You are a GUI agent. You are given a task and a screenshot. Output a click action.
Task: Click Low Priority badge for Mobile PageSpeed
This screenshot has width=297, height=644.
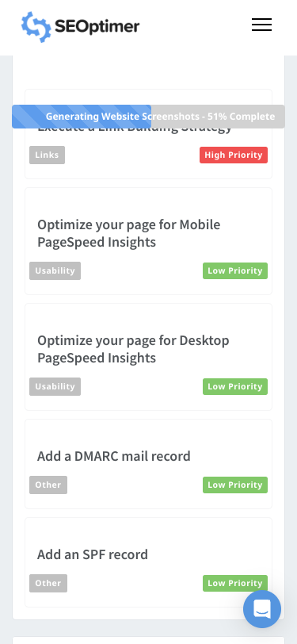pyautogui.click(x=235, y=270)
